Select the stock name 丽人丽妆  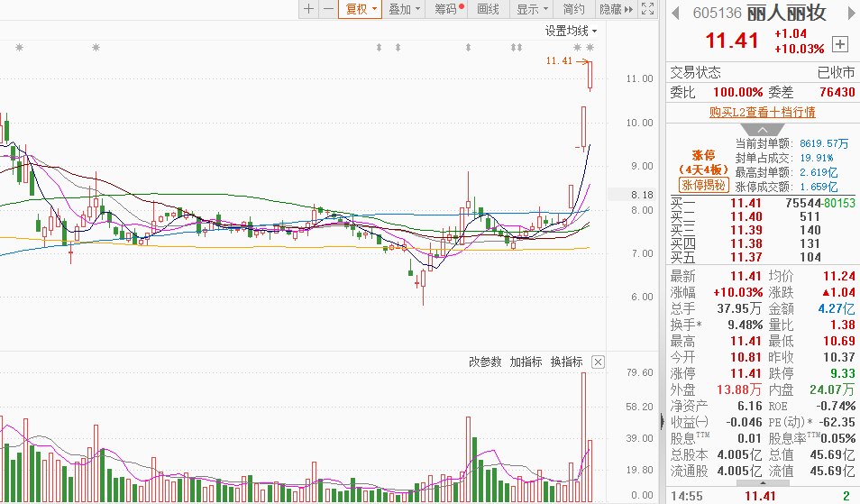click(786, 12)
